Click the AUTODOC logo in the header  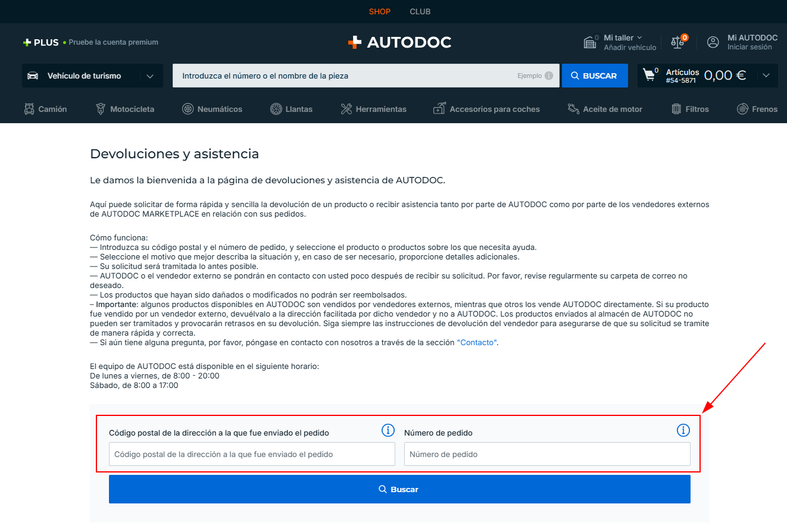coord(399,42)
